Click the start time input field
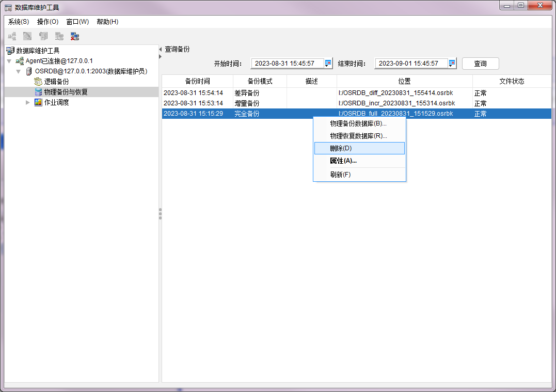This screenshot has width=556, height=392. click(287, 64)
